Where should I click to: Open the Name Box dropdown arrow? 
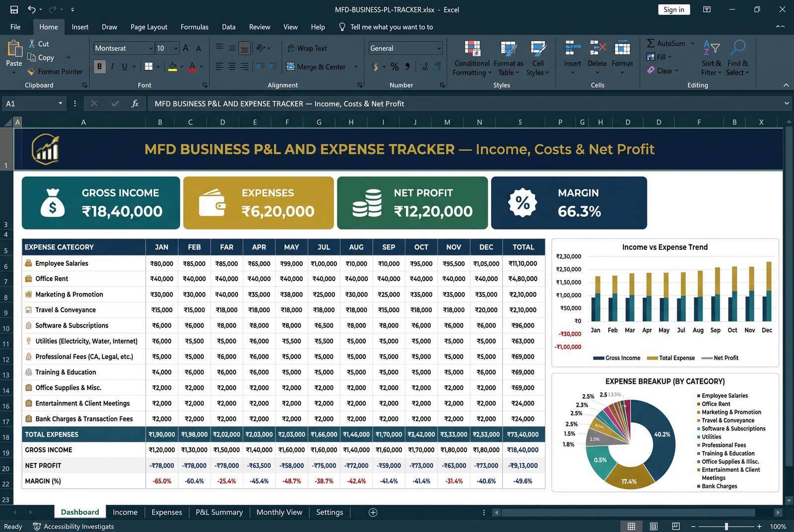tap(60, 104)
